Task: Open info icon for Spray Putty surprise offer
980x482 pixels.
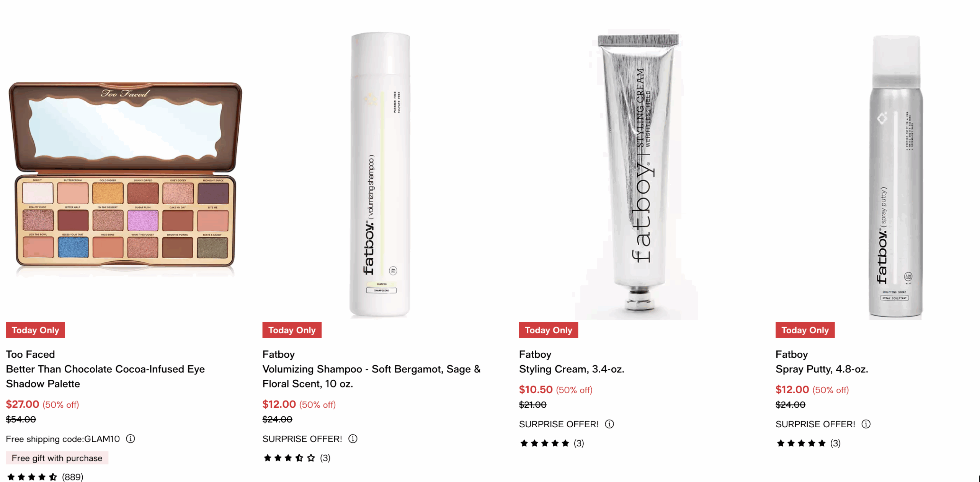Action: tap(866, 424)
